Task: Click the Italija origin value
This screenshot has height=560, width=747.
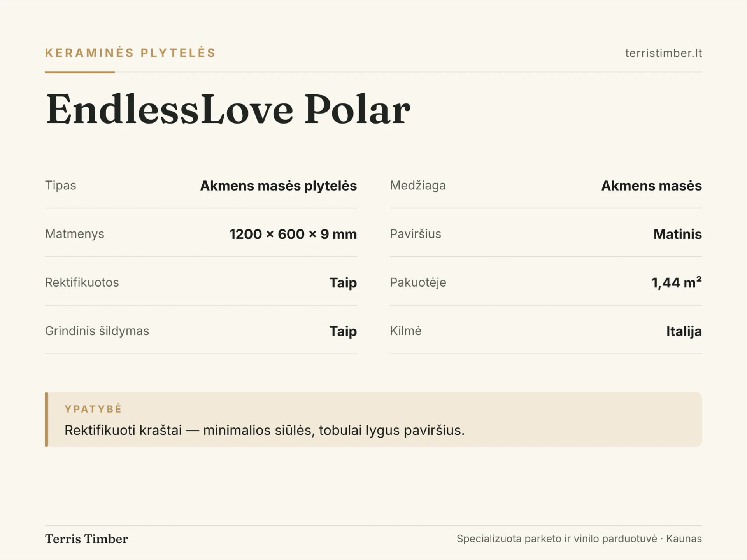Action: coord(684,331)
